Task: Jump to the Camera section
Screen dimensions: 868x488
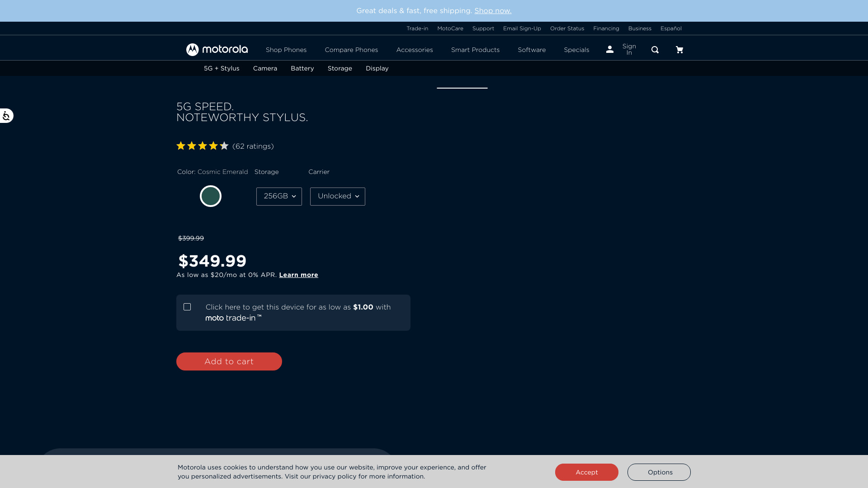Action: (x=265, y=68)
